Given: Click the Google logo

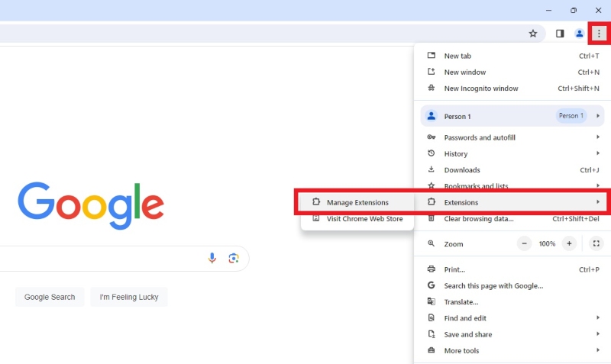Looking at the screenshot, I should (x=91, y=205).
